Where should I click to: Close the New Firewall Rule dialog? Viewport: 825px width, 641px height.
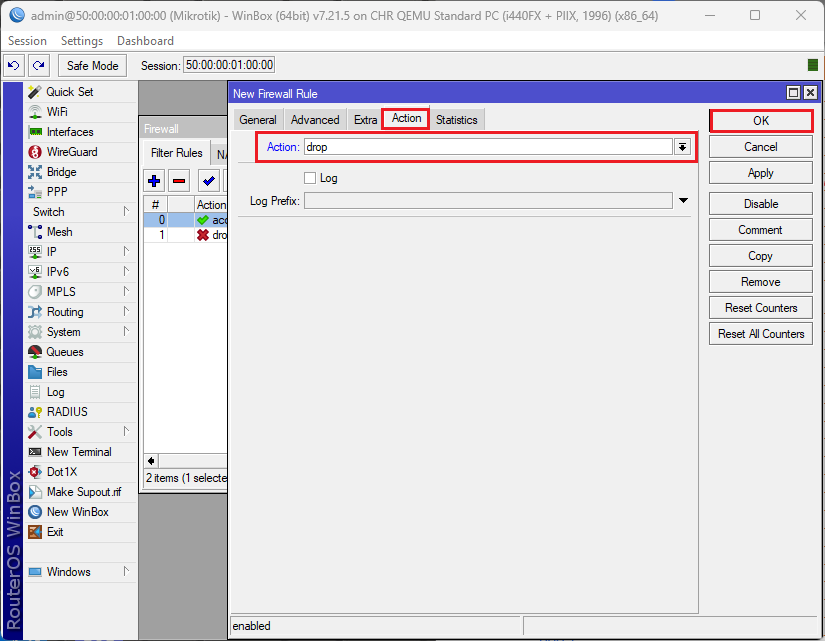point(811,93)
